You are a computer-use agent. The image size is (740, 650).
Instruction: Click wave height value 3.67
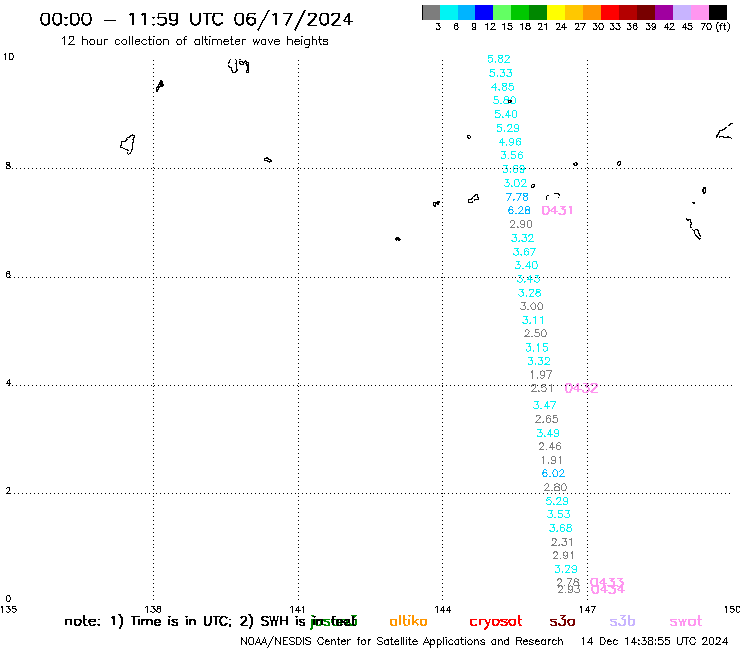tap(524, 252)
